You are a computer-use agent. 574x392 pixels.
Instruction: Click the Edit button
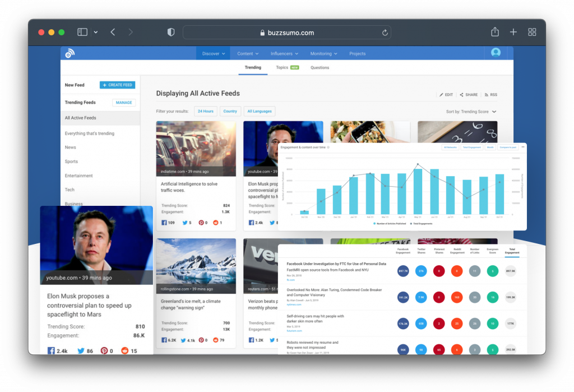tap(446, 95)
